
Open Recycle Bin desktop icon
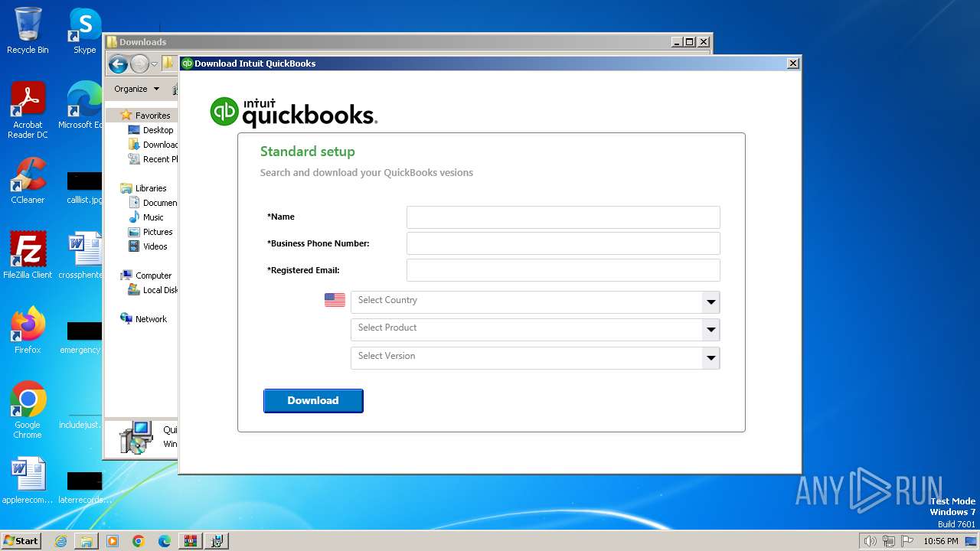[28, 31]
